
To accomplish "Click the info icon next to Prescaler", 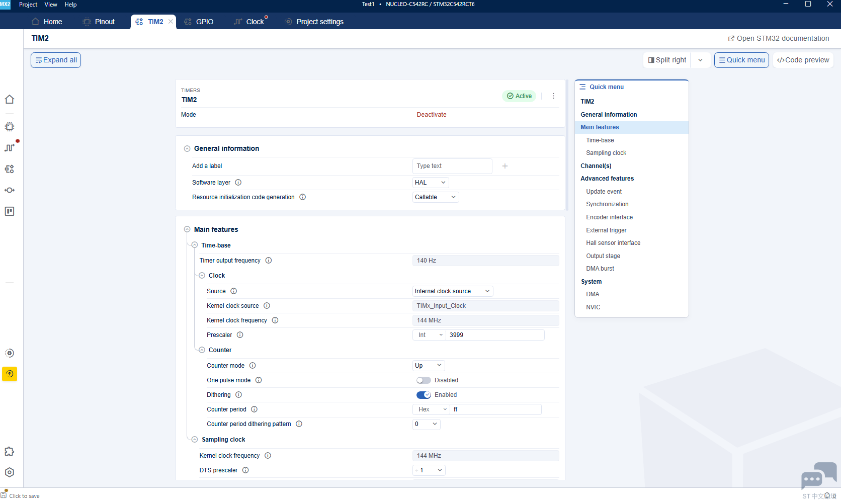I will [240, 335].
